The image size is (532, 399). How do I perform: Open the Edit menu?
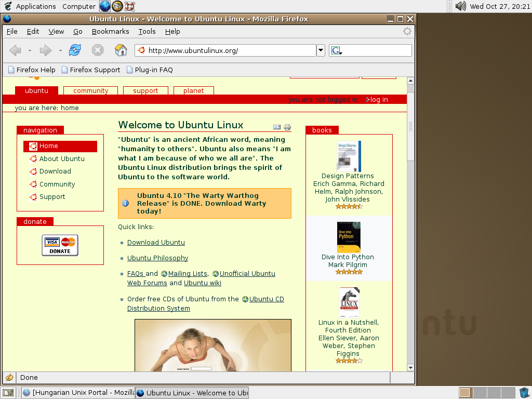[33, 32]
